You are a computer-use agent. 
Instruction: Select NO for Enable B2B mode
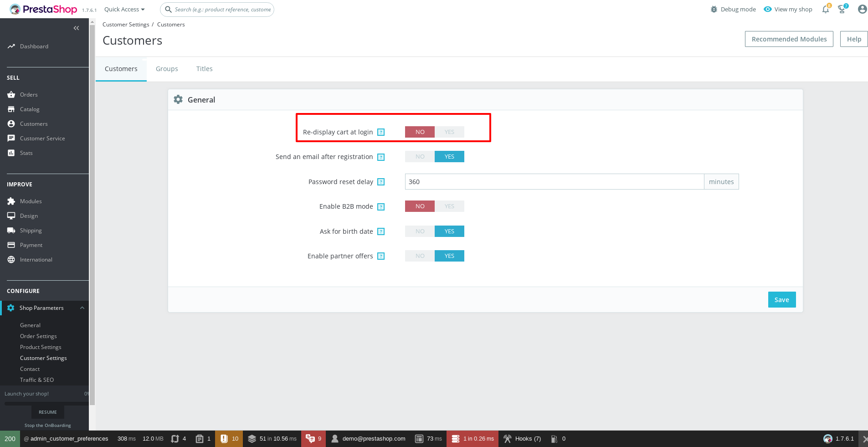420,206
